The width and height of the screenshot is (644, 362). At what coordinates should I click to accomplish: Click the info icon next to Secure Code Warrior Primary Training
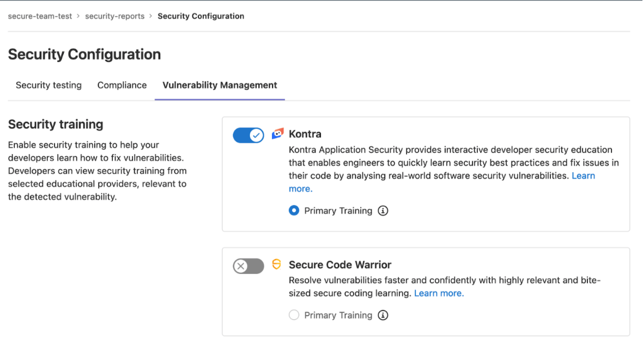(383, 315)
